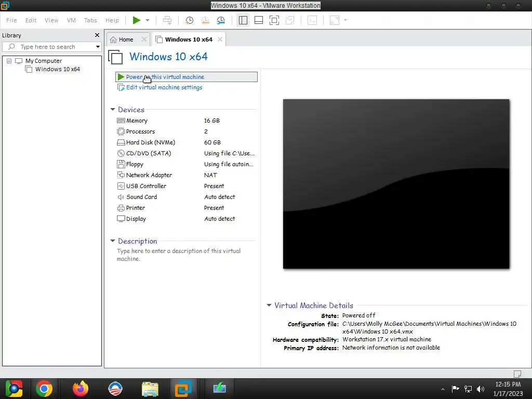The image size is (532, 399).
Task: Open the File menu
Action: 11,20
